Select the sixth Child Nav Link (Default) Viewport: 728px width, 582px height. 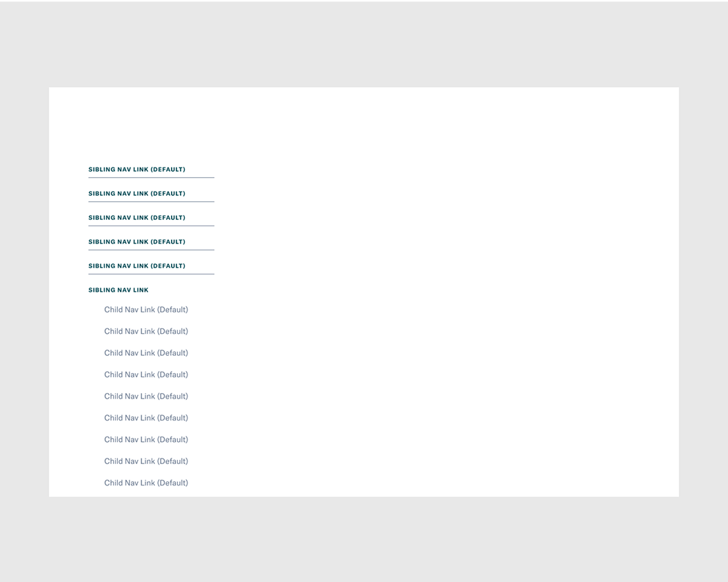(x=146, y=418)
